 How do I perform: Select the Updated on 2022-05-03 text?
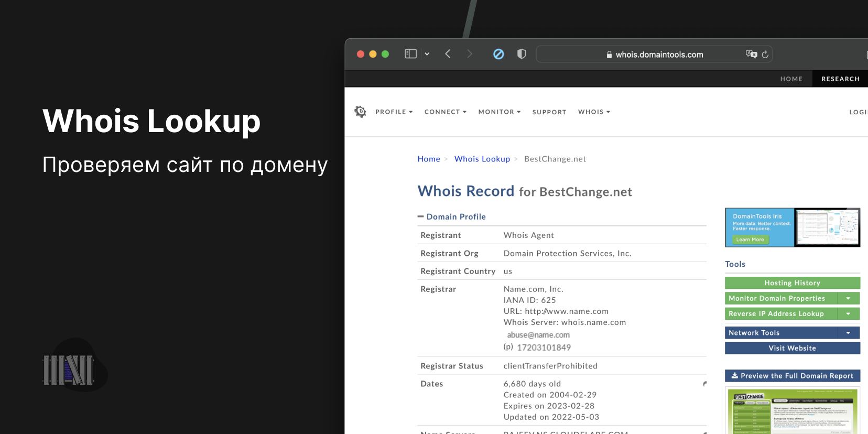(x=551, y=417)
